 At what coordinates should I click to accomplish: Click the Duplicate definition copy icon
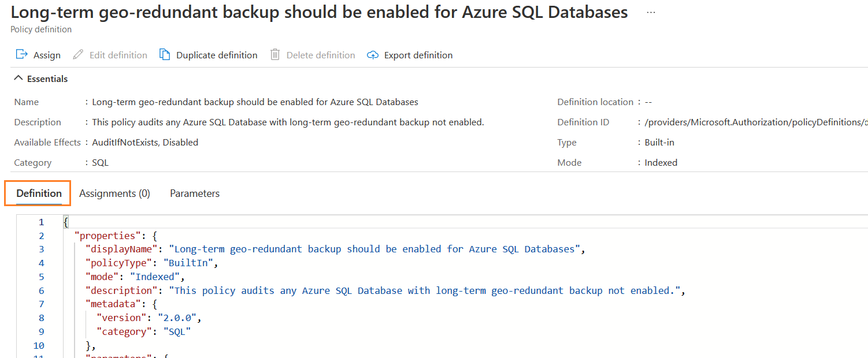(165, 55)
